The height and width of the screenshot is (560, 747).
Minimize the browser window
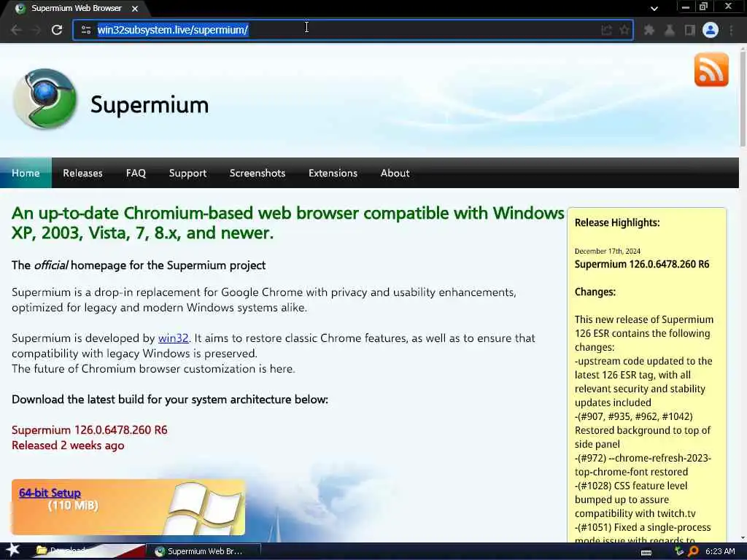coord(686,7)
